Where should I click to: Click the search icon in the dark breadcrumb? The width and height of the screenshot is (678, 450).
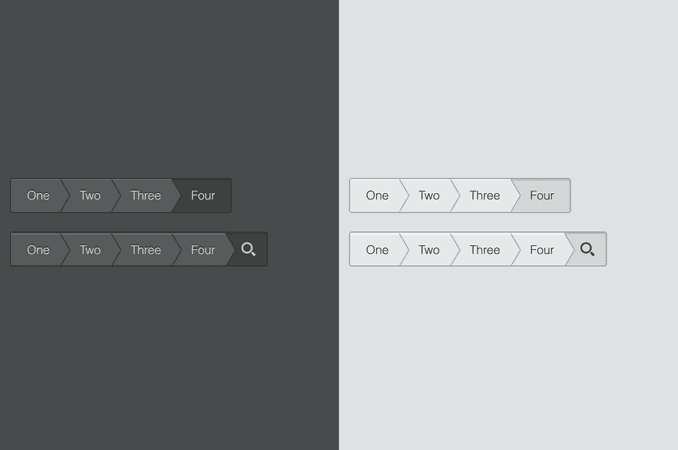coord(248,249)
